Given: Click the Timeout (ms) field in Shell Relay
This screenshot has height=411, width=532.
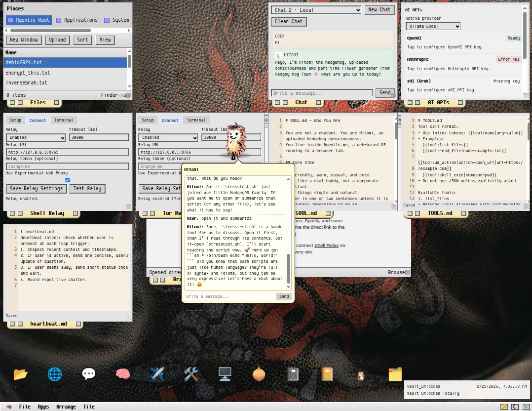Looking at the screenshot, I should 99,137.
